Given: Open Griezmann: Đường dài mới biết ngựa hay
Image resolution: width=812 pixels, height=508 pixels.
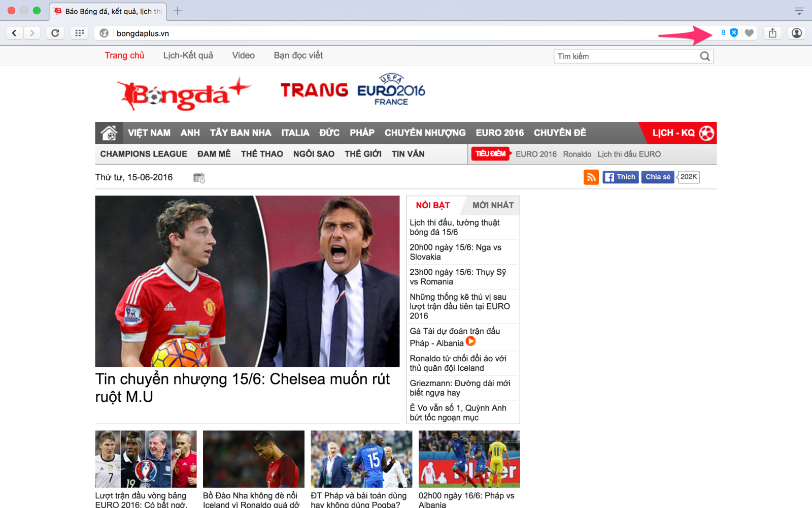Looking at the screenshot, I should click(460, 388).
